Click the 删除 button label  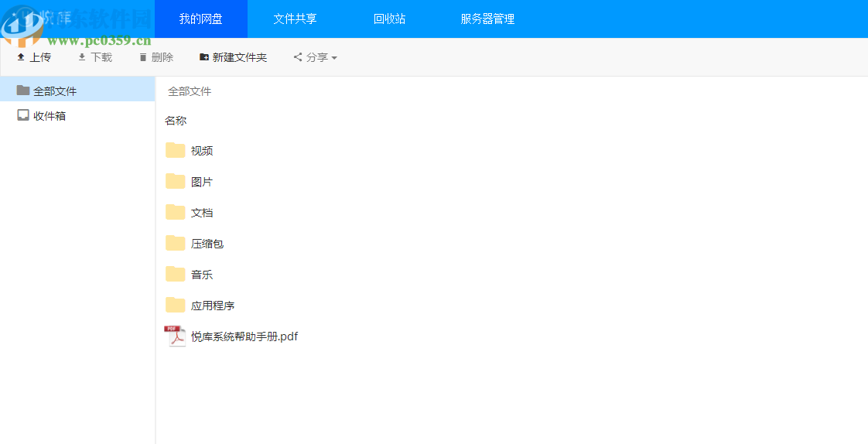tap(162, 57)
